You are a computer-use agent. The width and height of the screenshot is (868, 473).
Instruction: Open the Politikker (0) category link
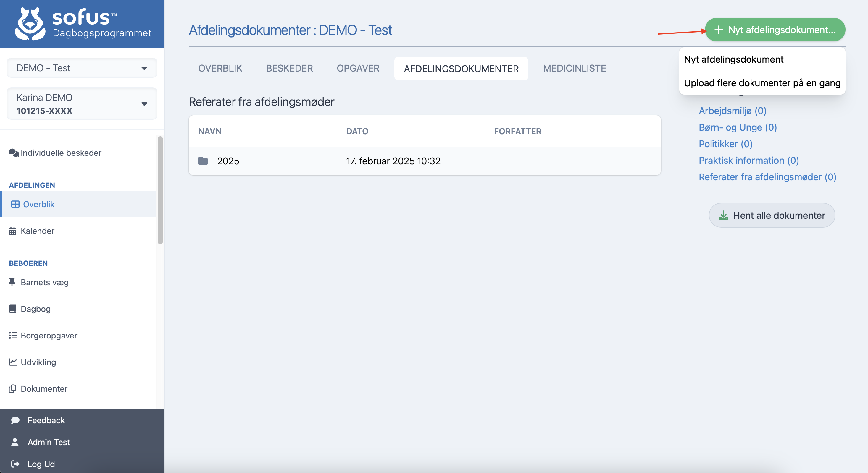[725, 144]
